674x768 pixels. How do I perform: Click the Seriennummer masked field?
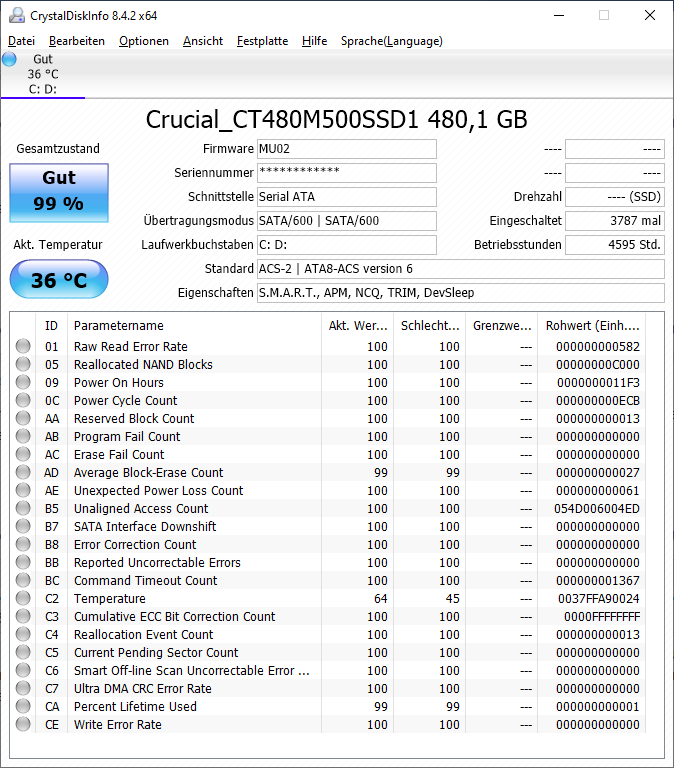point(347,173)
